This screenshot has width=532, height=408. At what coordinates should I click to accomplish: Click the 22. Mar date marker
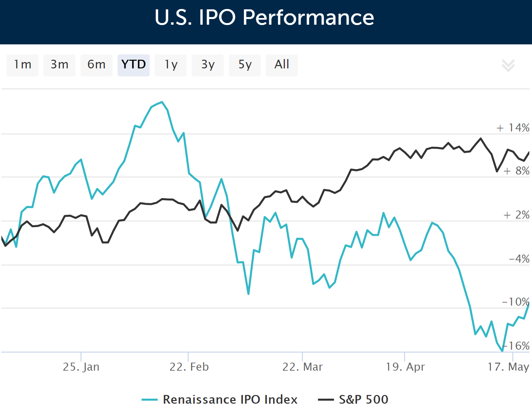tap(303, 367)
